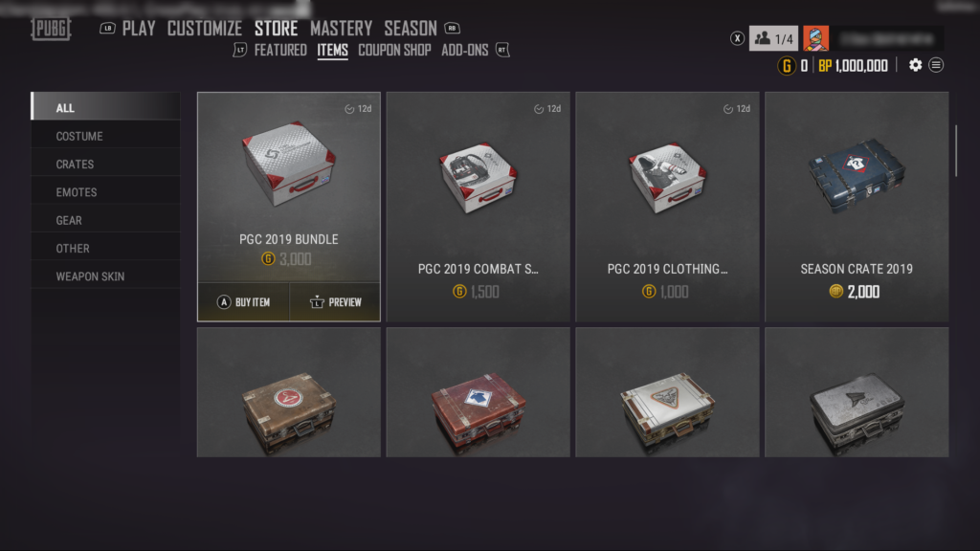Filter the store by Weapon Skin
Image resolution: width=980 pixels, height=551 pixels.
[x=105, y=276]
